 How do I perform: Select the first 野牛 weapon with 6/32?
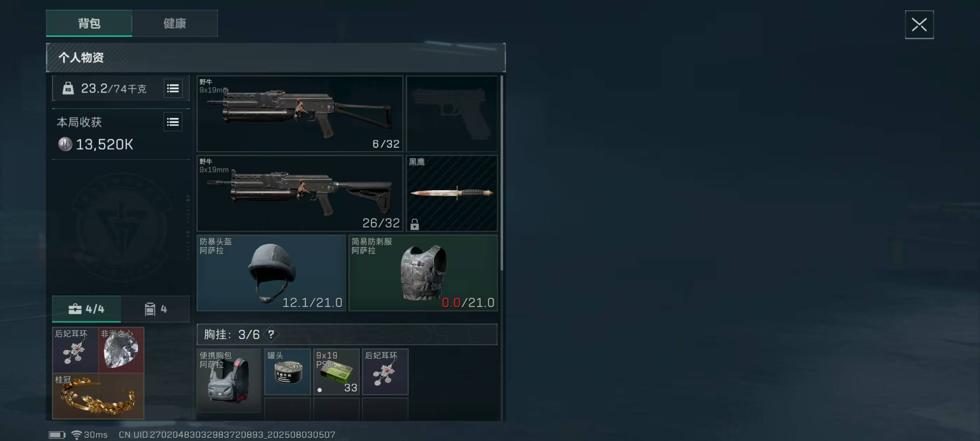click(300, 114)
